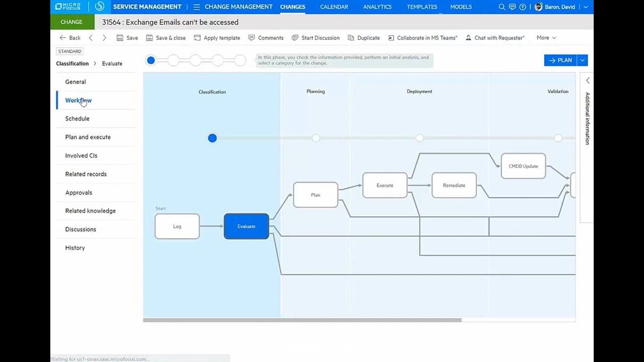This screenshot has width=644, height=362.
Task: Go to next record arrow
Action: (104, 38)
